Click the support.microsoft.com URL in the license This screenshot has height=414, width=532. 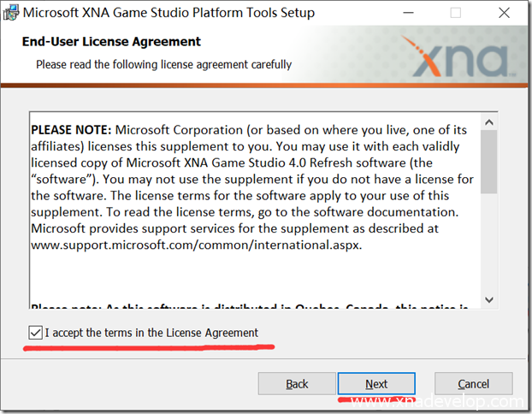coord(195,245)
